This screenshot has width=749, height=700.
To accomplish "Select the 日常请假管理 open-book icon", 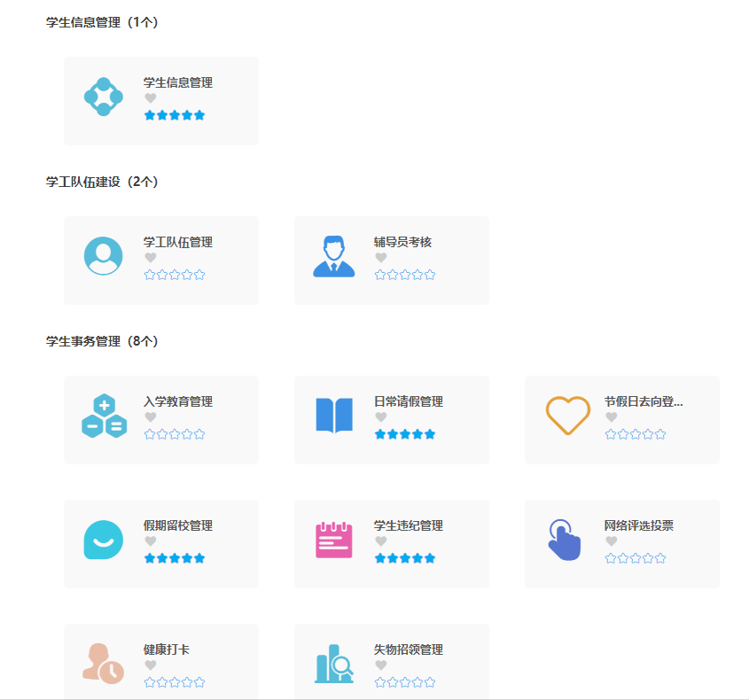I will pyautogui.click(x=334, y=414).
